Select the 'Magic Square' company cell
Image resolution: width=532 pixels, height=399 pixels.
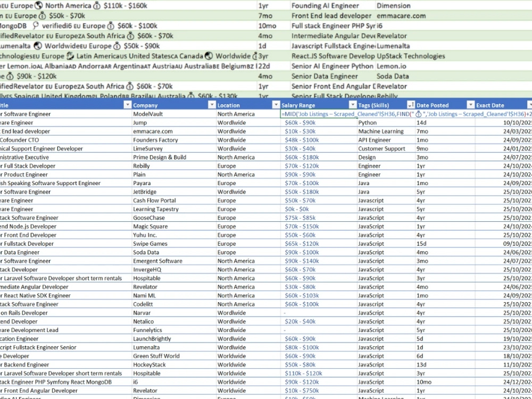click(174, 226)
